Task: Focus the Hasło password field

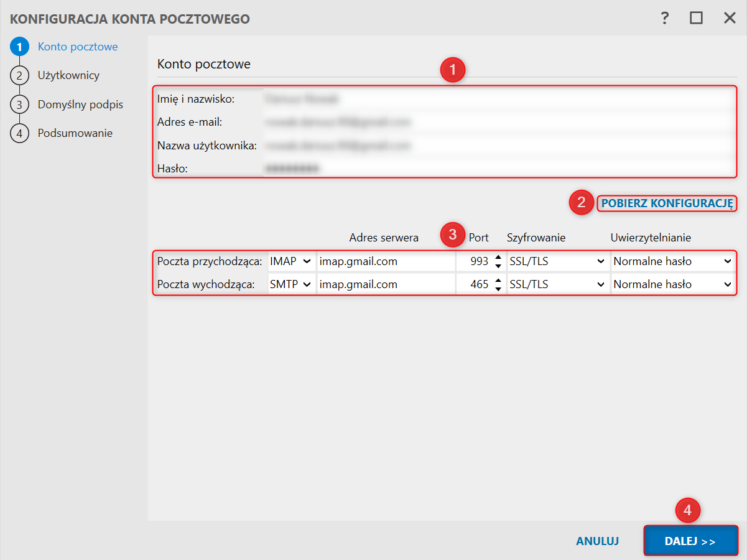Action: pos(496,168)
